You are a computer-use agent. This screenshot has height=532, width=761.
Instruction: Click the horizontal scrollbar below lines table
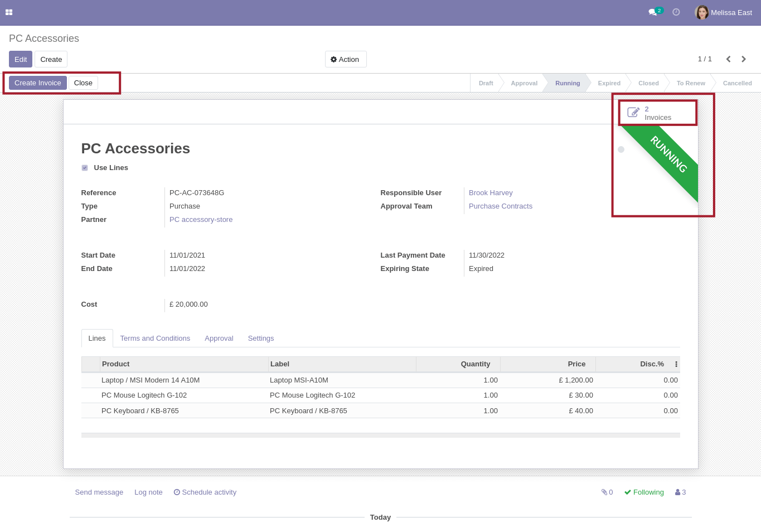point(380,436)
